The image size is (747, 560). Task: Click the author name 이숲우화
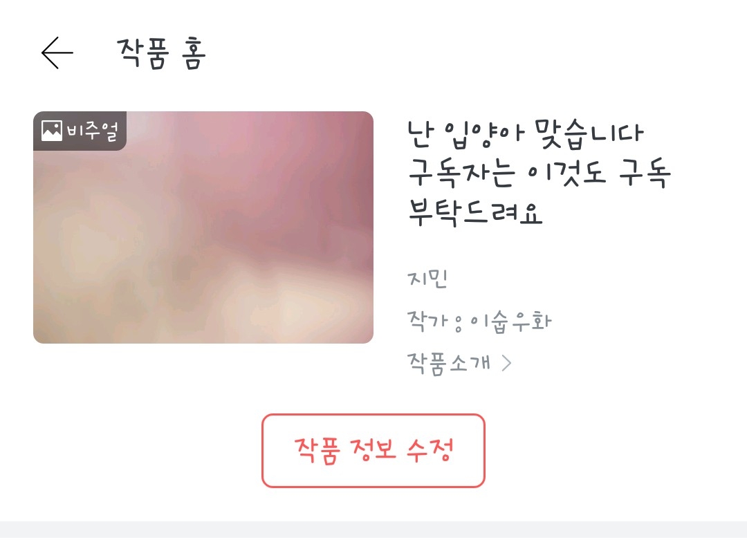point(510,321)
